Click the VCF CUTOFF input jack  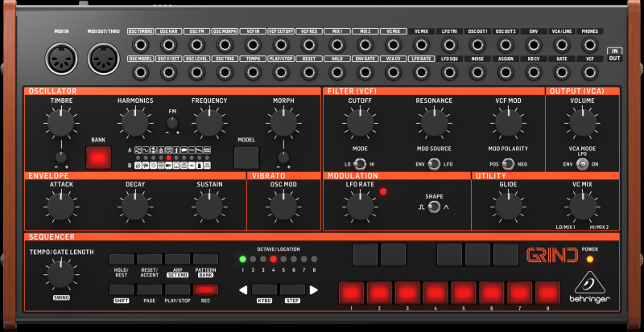(x=281, y=44)
